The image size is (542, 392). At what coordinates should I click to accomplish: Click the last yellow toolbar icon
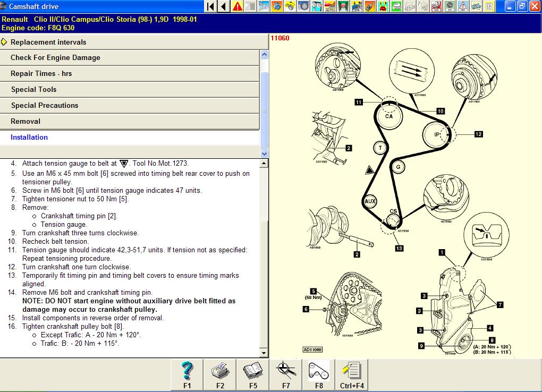[x=490, y=6]
